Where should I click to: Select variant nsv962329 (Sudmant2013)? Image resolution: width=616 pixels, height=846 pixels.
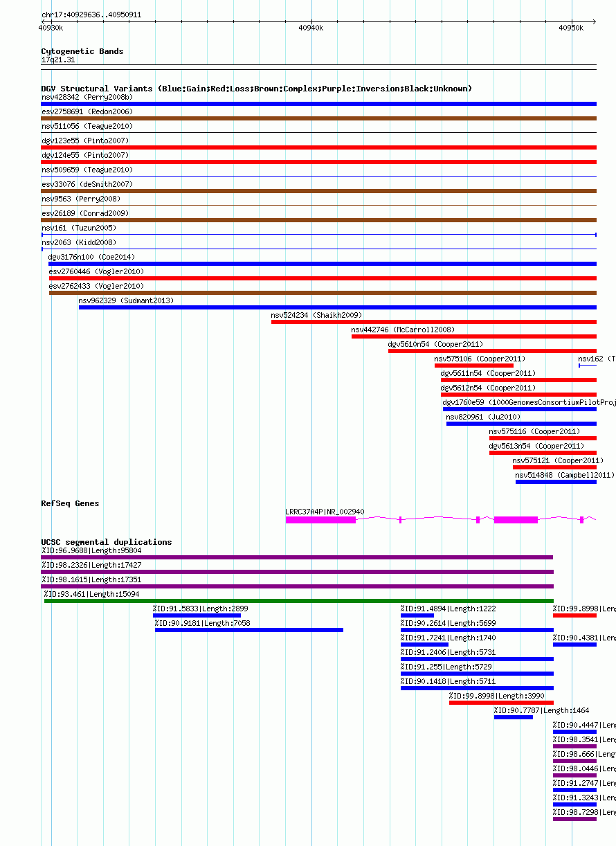338,307
